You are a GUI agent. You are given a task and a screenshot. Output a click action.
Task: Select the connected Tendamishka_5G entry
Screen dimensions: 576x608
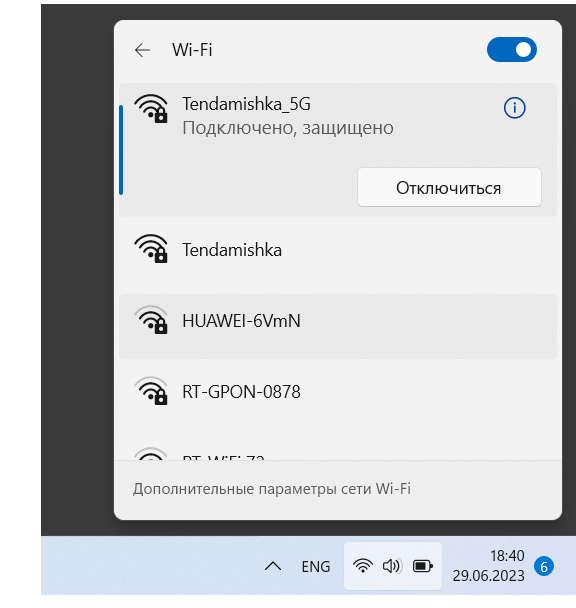[x=337, y=150]
